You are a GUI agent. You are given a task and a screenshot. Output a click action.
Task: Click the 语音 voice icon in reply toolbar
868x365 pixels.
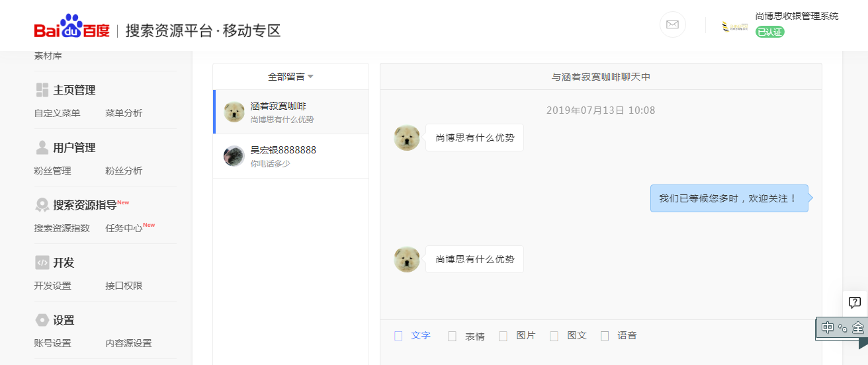(x=605, y=336)
